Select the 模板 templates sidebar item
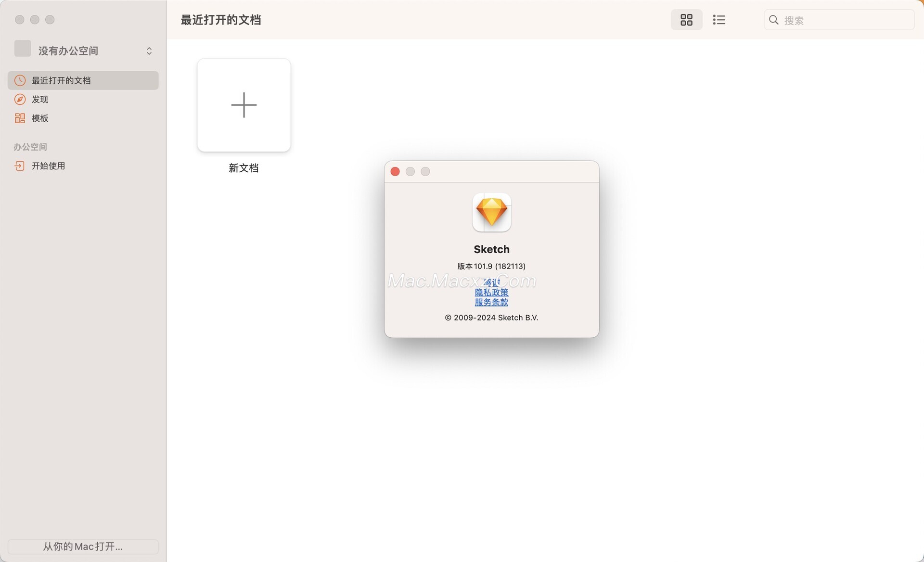 (83, 118)
